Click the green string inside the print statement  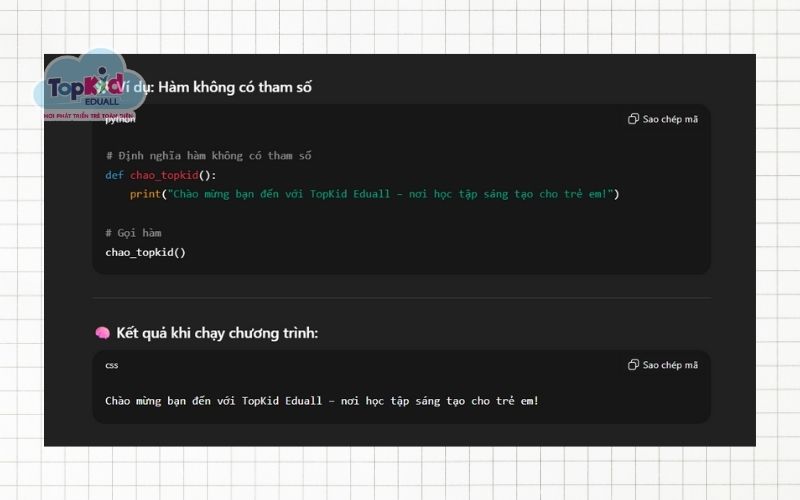coord(390,194)
